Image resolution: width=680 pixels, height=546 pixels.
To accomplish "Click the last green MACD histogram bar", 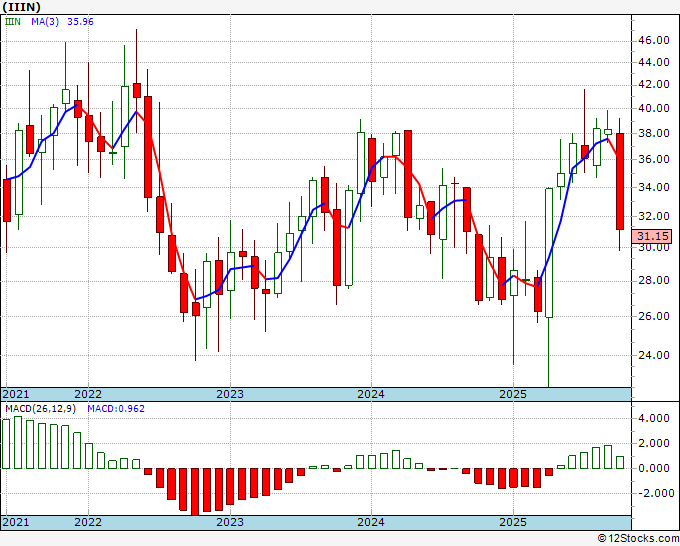I will point(620,462).
